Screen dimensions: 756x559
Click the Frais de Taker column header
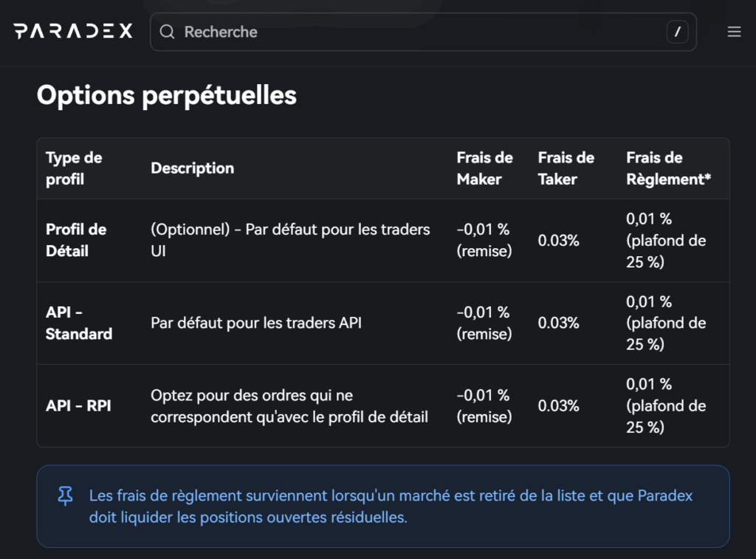click(566, 168)
